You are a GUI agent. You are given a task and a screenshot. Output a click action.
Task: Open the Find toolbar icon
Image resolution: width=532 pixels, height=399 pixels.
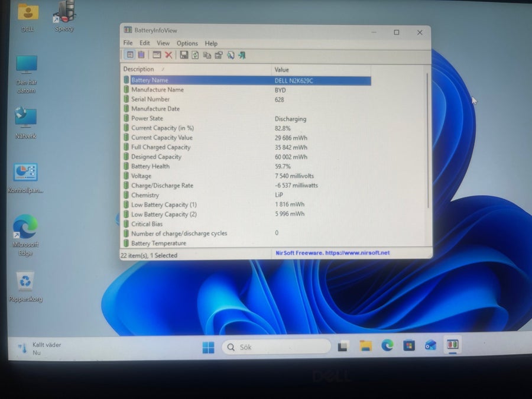pos(231,55)
